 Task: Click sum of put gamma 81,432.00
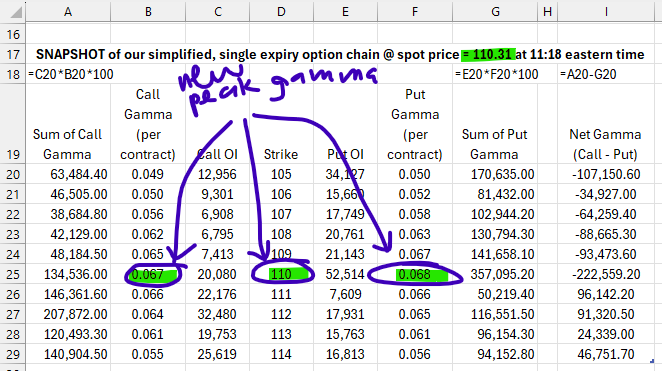tap(506, 194)
